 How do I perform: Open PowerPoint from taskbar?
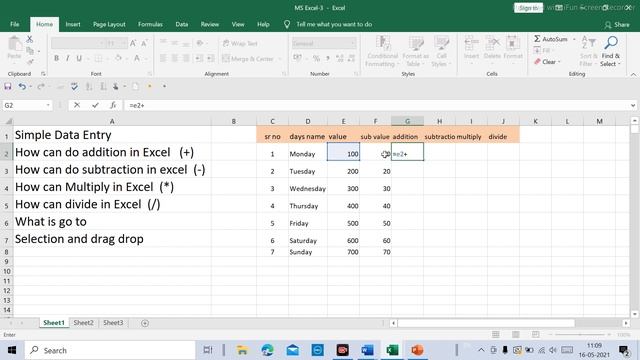(417, 350)
